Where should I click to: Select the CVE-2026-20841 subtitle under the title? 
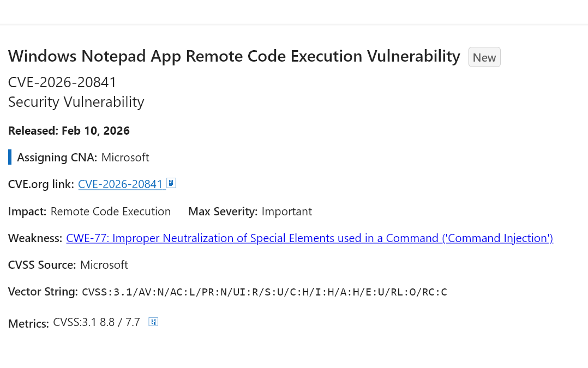62,82
